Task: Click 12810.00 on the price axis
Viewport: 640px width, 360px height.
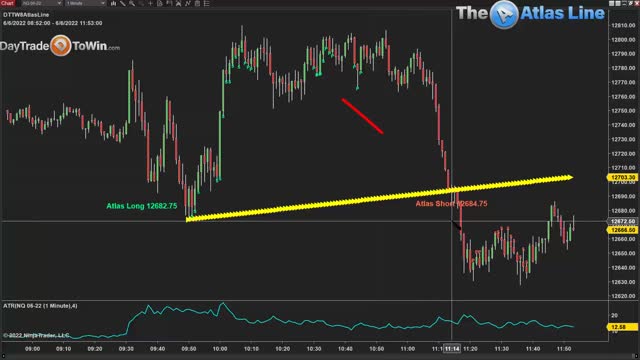Action: point(623,25)
